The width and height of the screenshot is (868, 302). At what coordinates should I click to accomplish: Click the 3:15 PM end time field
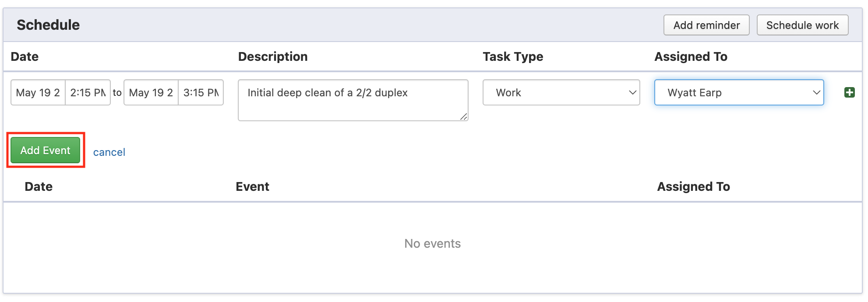click(201, 92)
